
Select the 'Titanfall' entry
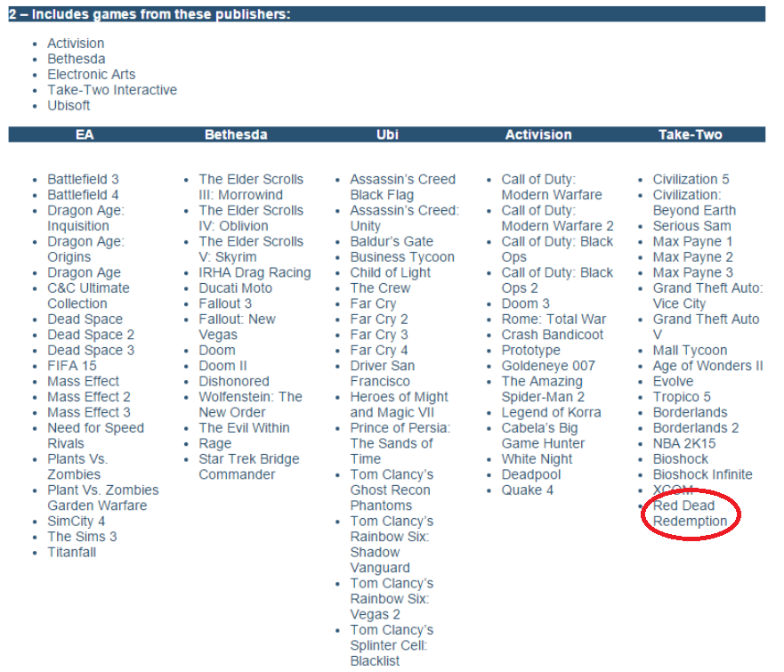tap(72, 552)
